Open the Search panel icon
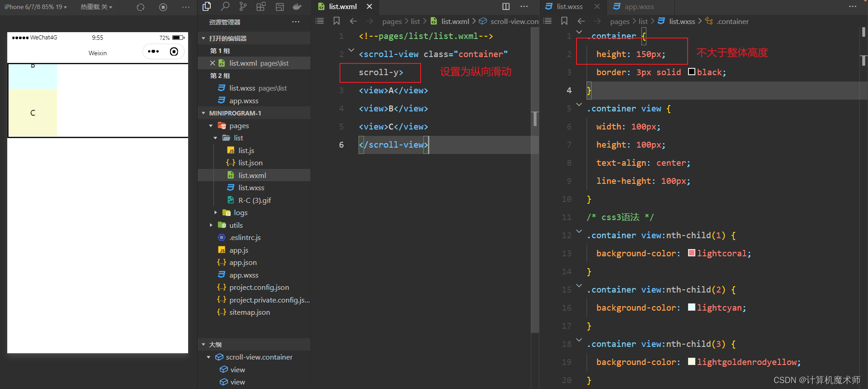Screen dimensions: 868x389 coord(225,6)
